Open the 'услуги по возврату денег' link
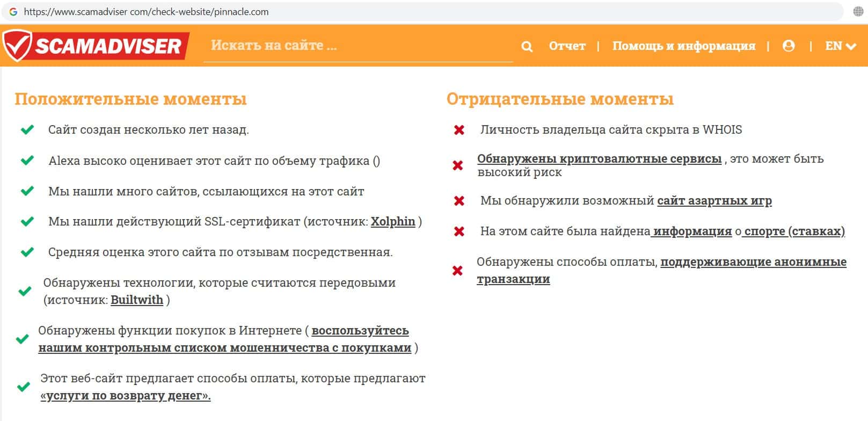This screenshot has height=421, width=868. (x=126, y=396)
